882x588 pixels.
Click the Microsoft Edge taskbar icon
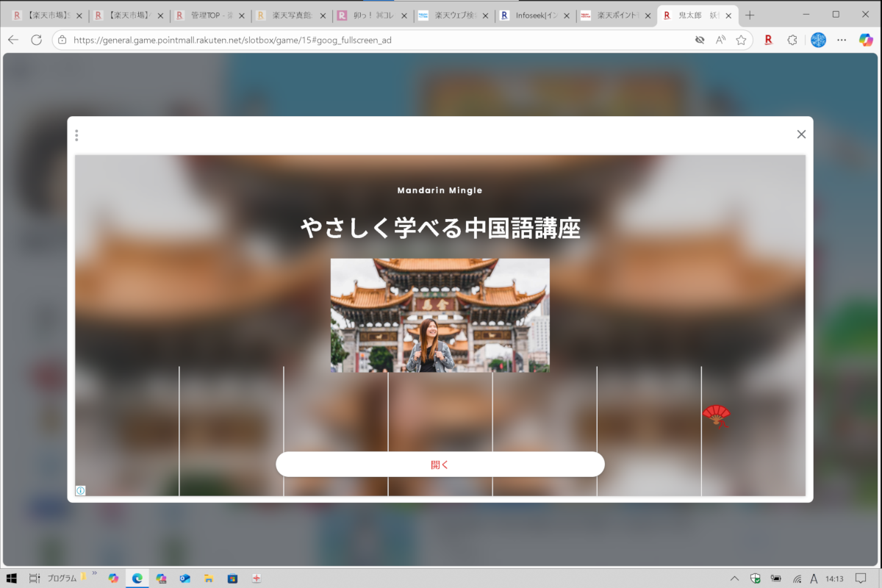137,578
